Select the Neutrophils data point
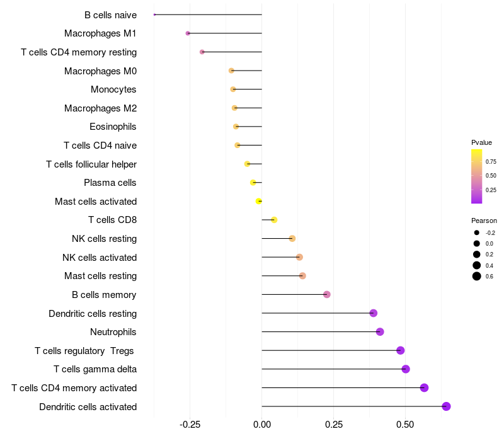The width and height of the screenshot is (504, 441). [380, 332]
